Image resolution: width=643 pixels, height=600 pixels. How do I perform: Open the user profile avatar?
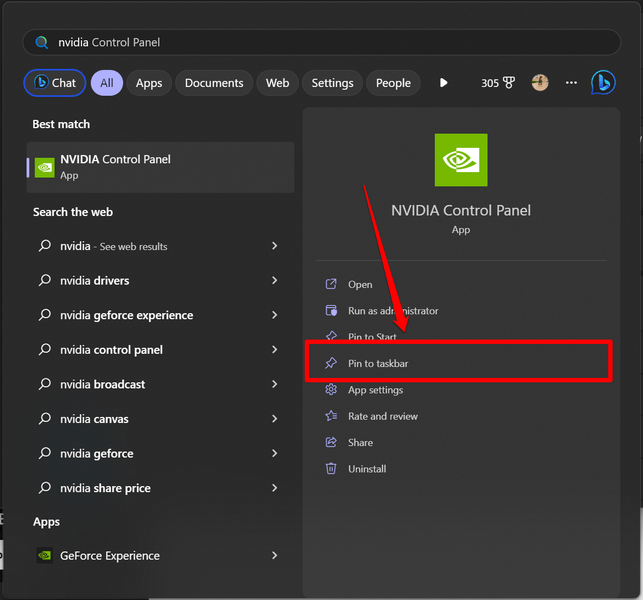click(x=540, y=83)
